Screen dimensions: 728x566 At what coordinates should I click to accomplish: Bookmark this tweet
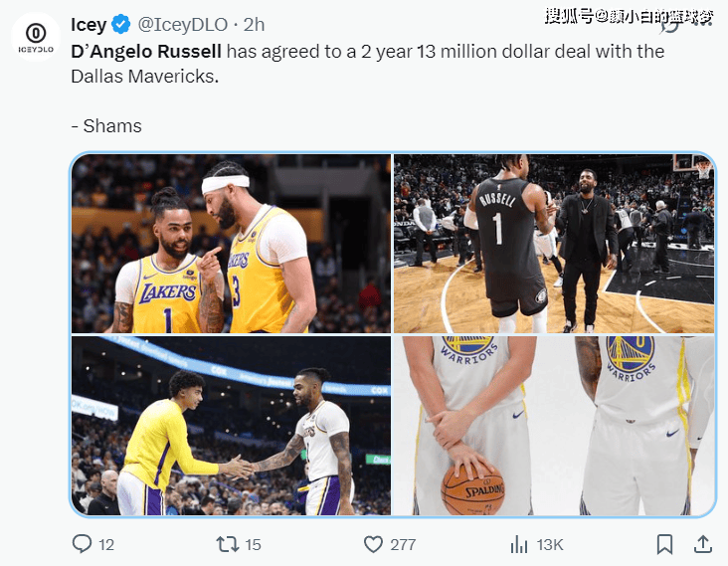pos(664,544)
